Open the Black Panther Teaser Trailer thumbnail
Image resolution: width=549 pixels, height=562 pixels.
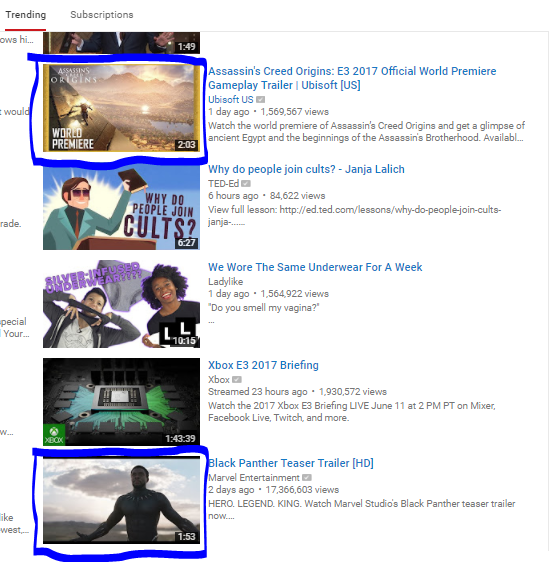tap(121, 500)
